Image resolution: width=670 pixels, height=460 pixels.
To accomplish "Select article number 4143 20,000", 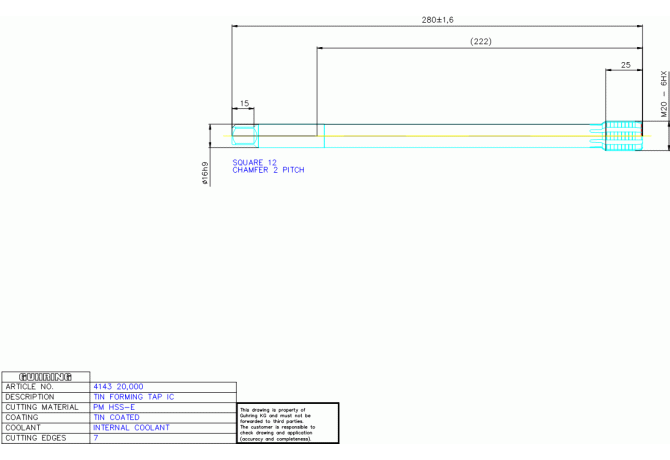I will 118,387.
